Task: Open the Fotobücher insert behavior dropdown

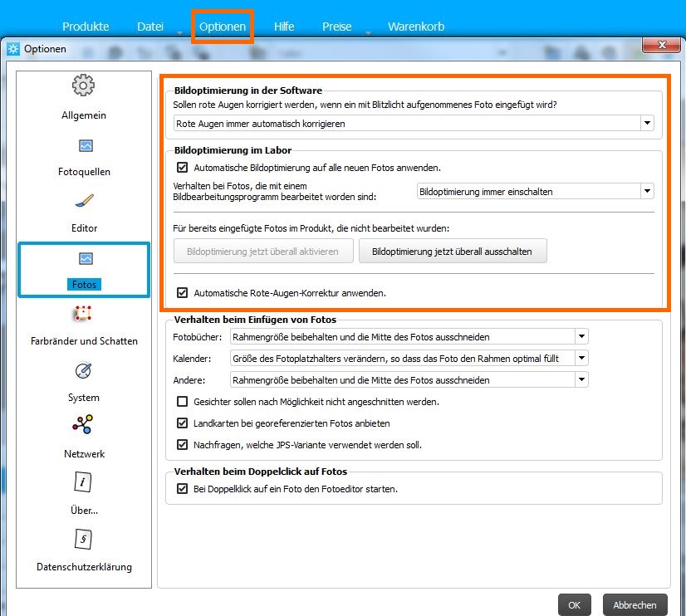Action: pos(581,337)
